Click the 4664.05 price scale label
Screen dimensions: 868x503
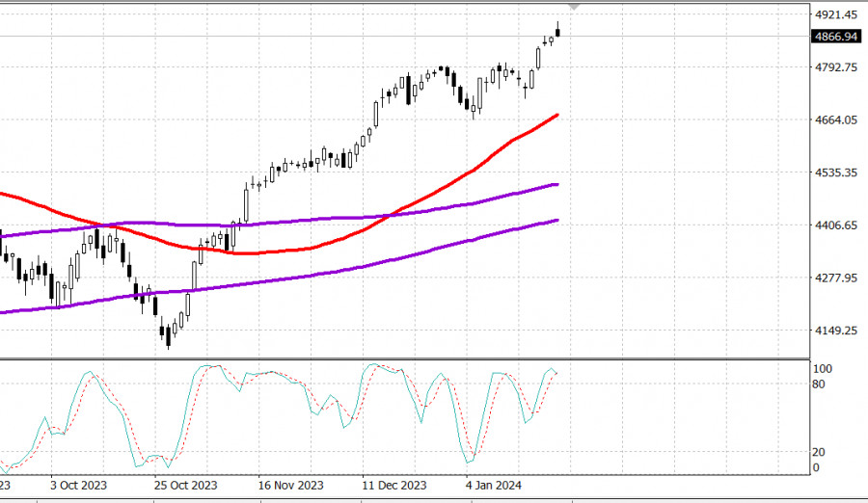[x=836, y=119]
